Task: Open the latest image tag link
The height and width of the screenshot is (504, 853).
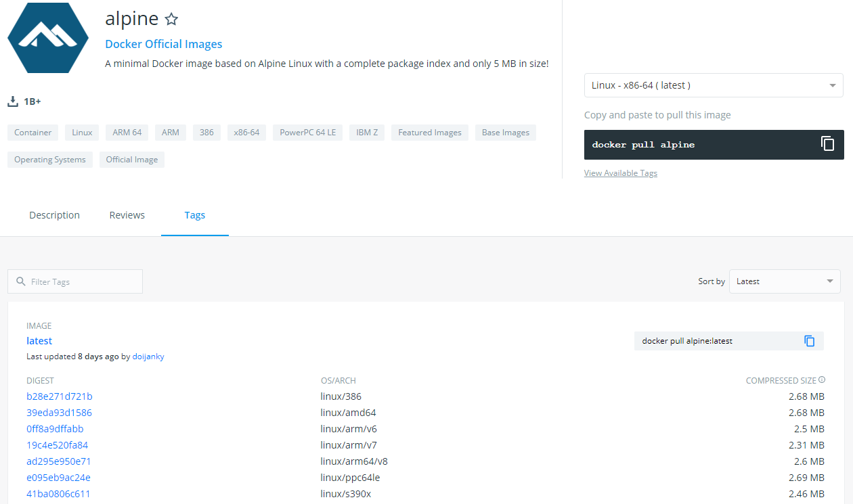Action: point(39,341)
